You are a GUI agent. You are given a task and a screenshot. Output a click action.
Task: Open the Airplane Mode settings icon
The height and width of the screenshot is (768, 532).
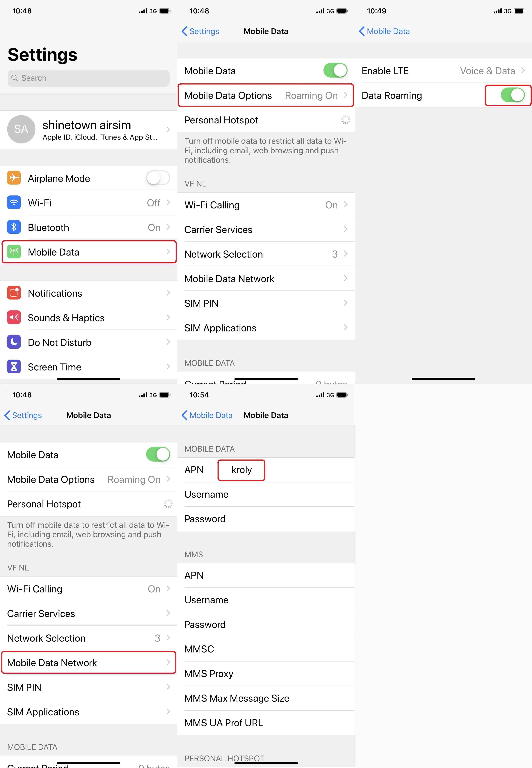[x=14, y=178]
